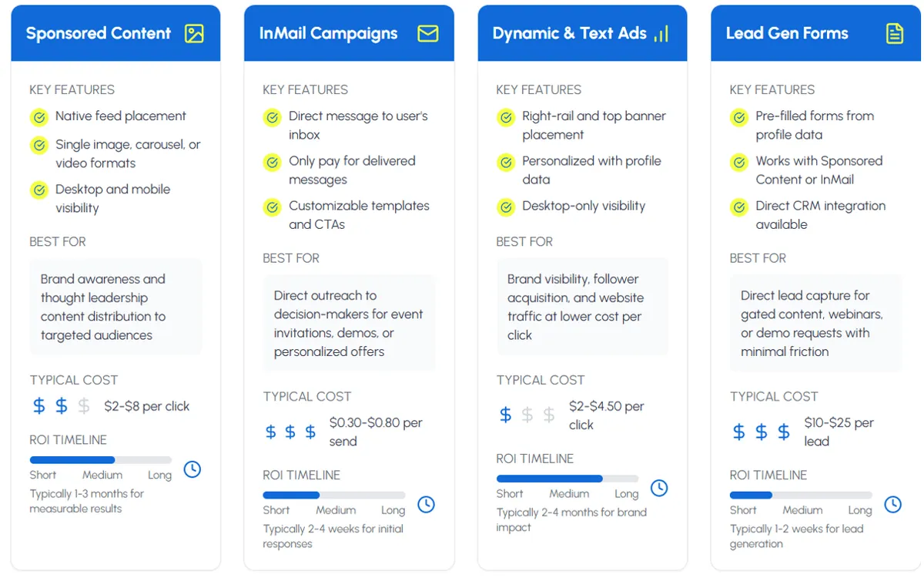Click the check mark beside Customizable templates and CTAs
924x578 pixels.
(272, 207)
